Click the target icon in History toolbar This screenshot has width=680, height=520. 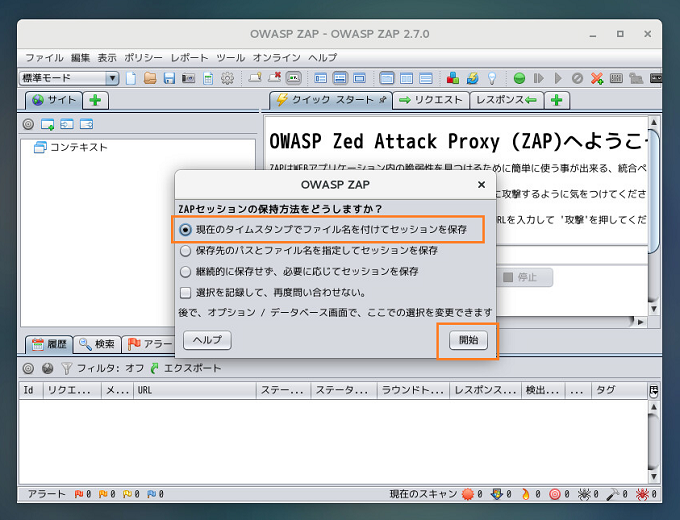28,369
